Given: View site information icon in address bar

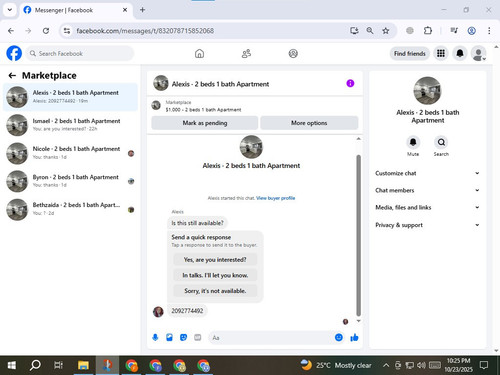Looking at the screenshot, I should coord(67,31).
